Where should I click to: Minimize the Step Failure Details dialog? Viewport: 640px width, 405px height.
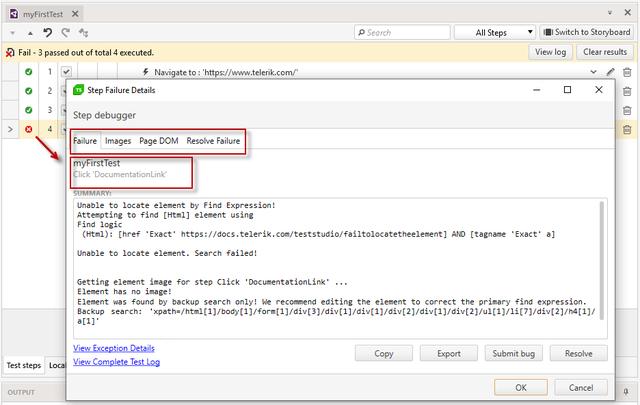(x=537, y=90)
